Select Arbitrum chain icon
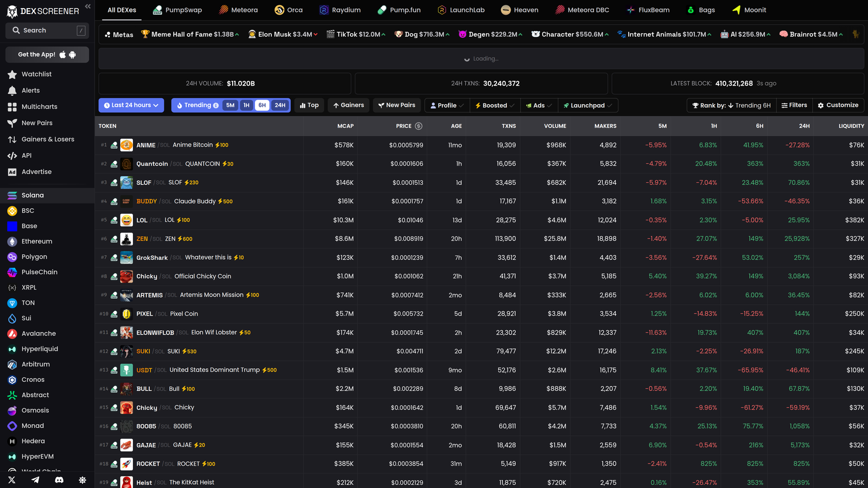Screen dimensions: 868x488 [12, 364]
